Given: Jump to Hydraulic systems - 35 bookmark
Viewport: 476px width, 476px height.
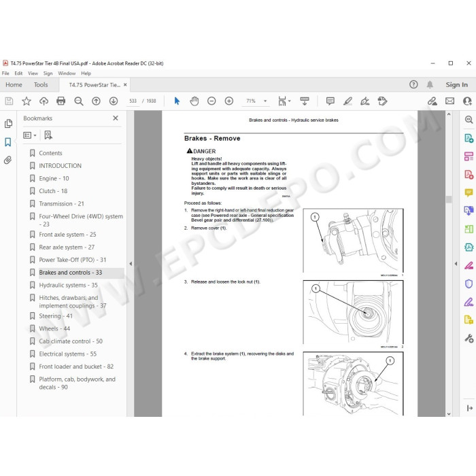Looking at the screenshot, I should click(68, 286).
